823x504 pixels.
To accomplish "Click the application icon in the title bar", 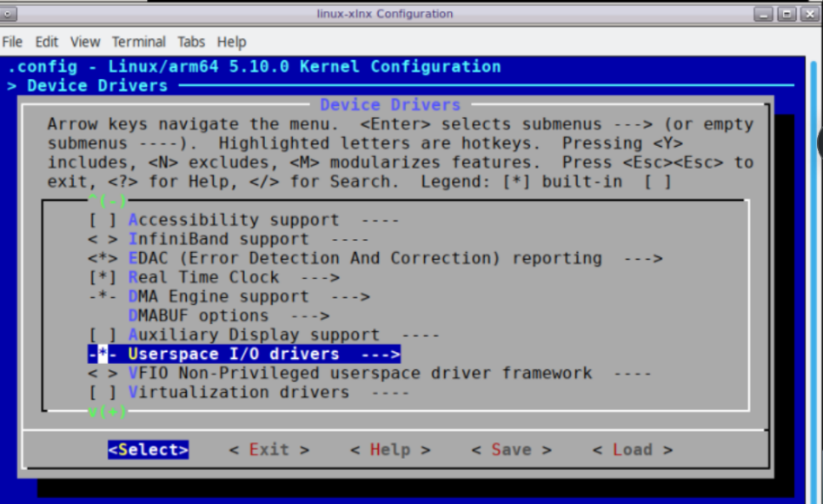I will [9, 13].
